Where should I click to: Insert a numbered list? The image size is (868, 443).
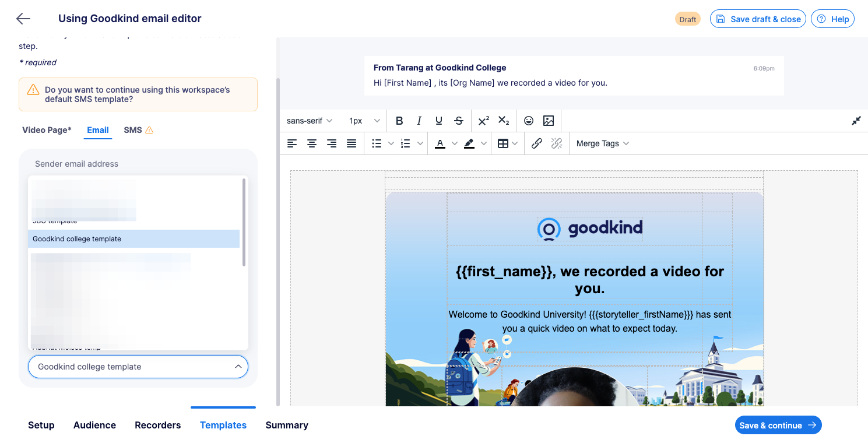tap(406, 143)
